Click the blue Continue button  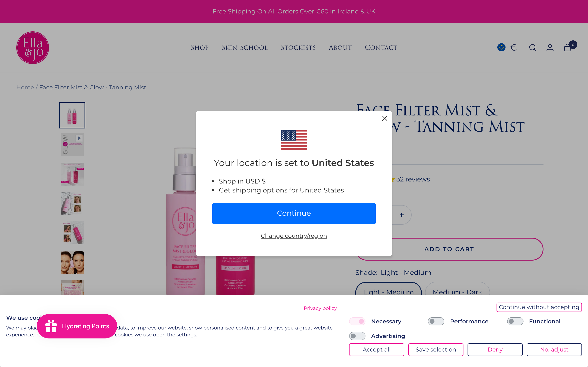pos(294,213)
